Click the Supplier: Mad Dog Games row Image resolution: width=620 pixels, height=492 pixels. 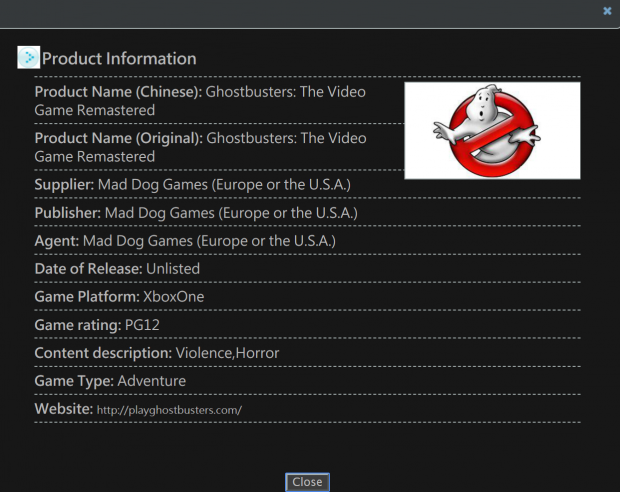pos(193,185)
